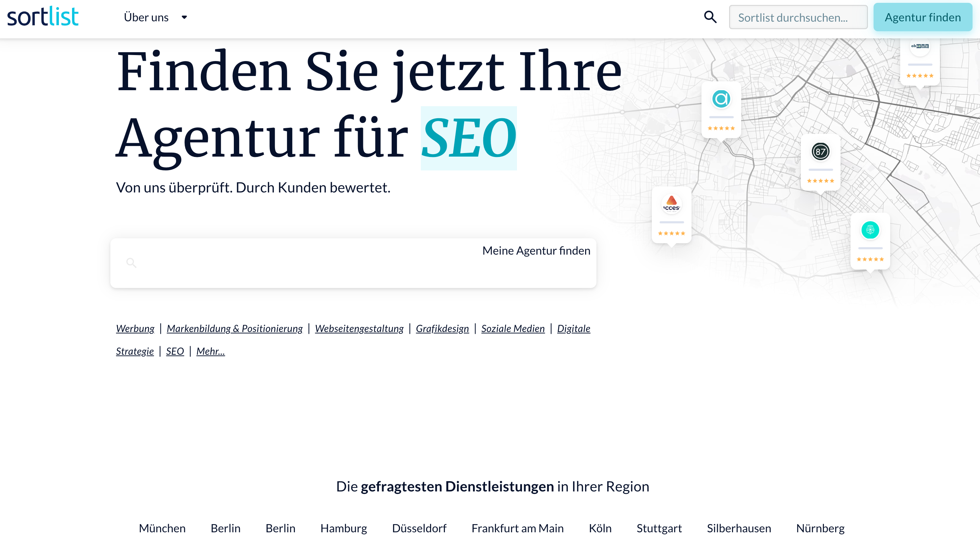Click the Agentur finden button
This screenshot has height=544, width=980.
click(x=922, y=17)
